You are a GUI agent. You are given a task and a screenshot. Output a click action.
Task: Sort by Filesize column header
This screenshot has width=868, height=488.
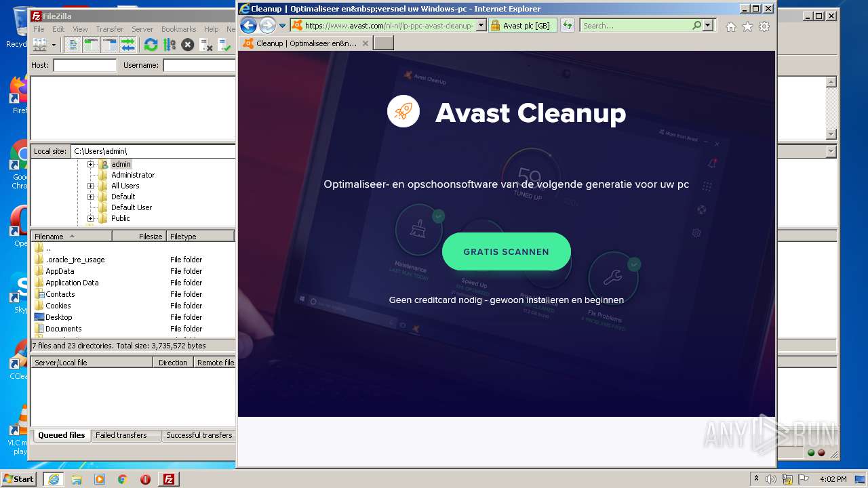pos(140,237)
